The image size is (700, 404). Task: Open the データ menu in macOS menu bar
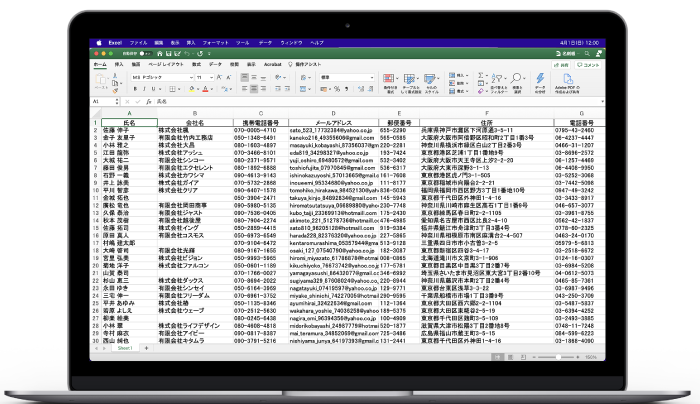pos(266,44)
